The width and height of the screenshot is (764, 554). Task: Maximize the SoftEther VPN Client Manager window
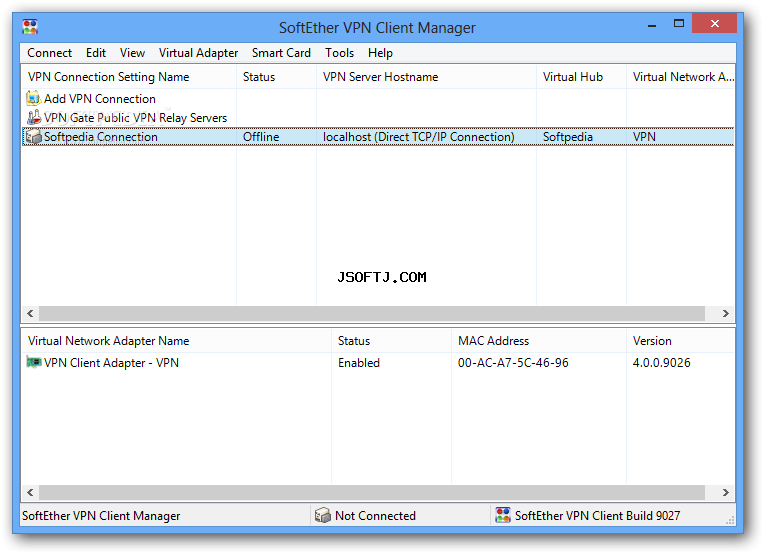point(679,24)
